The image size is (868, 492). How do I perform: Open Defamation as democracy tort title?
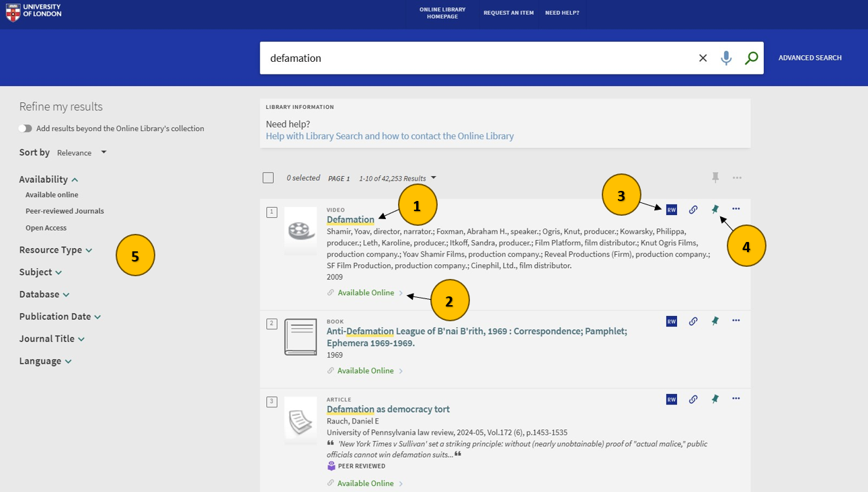[x=388, y=409]
